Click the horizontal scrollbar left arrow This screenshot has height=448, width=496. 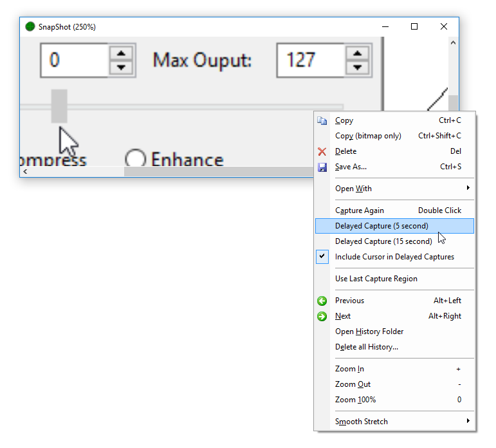(25, 172)
